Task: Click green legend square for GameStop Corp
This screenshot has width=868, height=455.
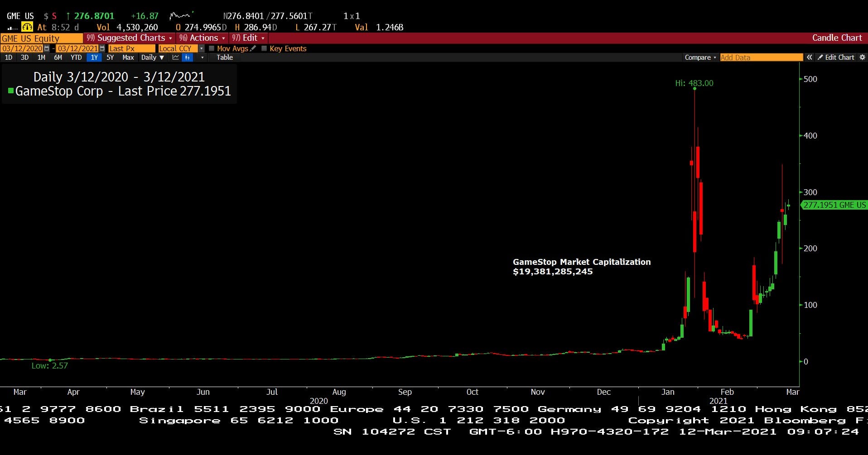Action: [x=11, y=91]
